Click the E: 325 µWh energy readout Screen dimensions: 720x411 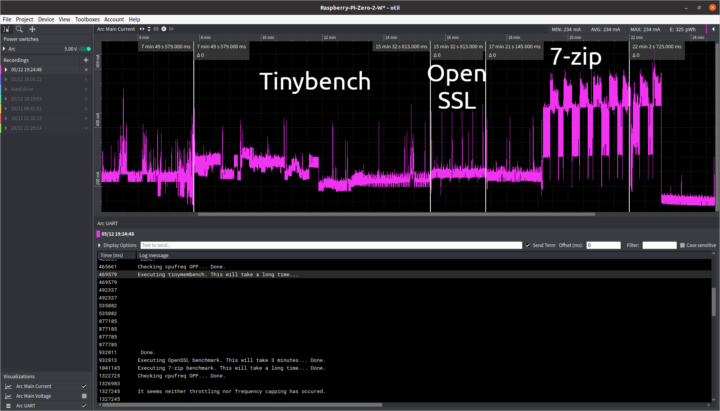point(683,29)
